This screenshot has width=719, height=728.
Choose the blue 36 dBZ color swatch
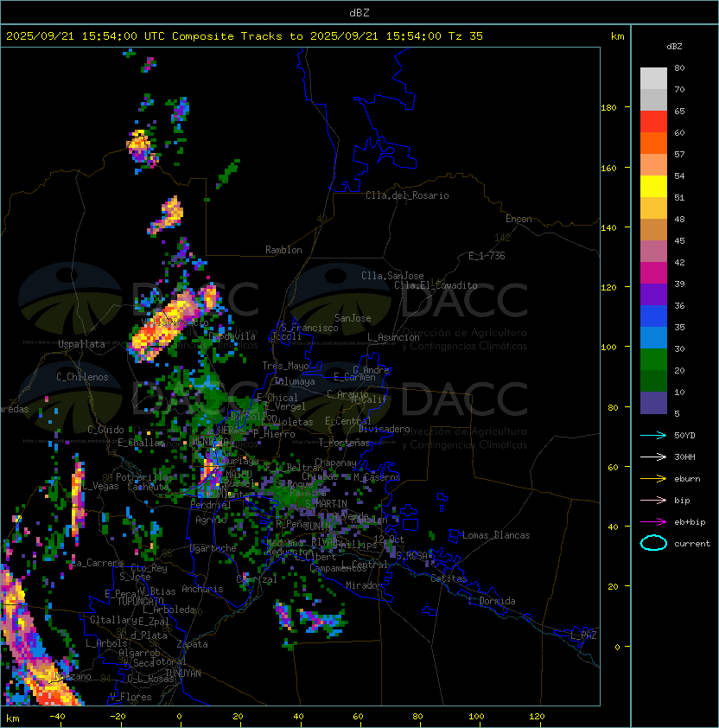point(653,316)
